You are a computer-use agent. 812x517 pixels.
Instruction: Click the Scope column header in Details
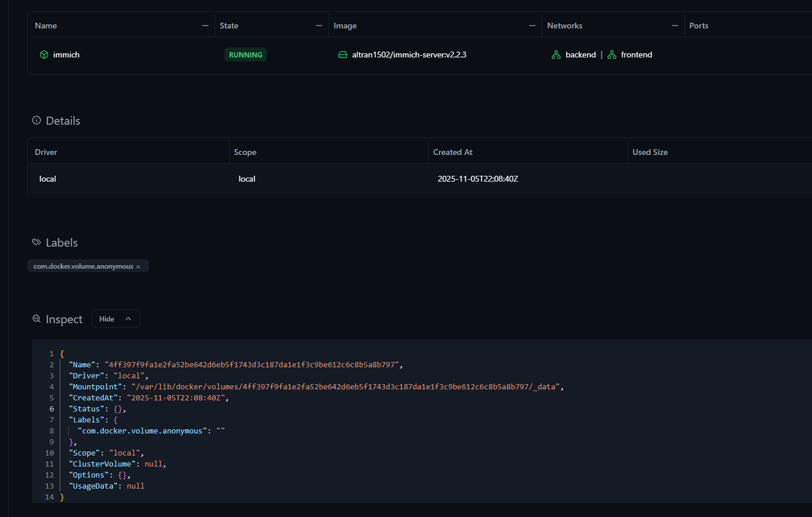tap(245, 152)
